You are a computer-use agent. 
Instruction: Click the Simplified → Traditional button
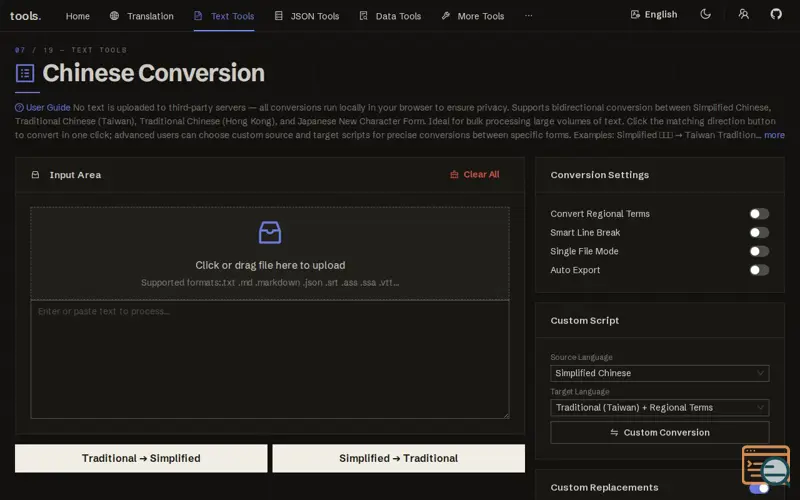tap(398, 458)
